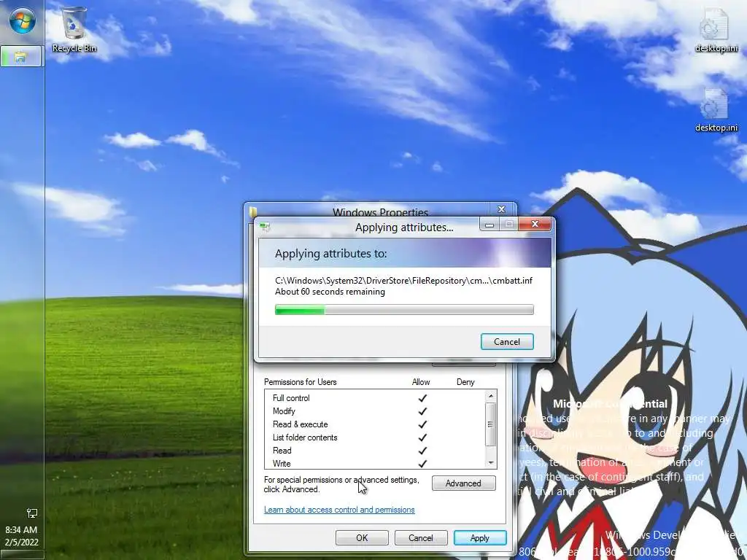Select the 'List folder contents' permission text

[305, 437]
